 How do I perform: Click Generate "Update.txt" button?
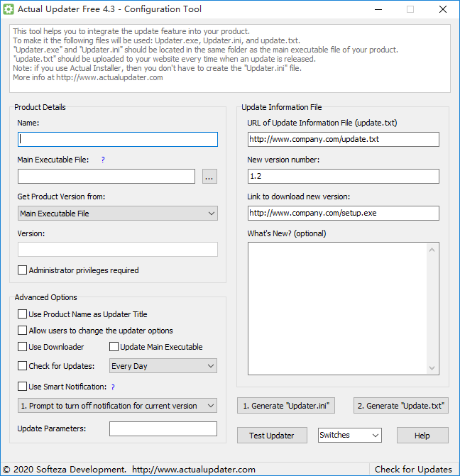tap(401, 406)
